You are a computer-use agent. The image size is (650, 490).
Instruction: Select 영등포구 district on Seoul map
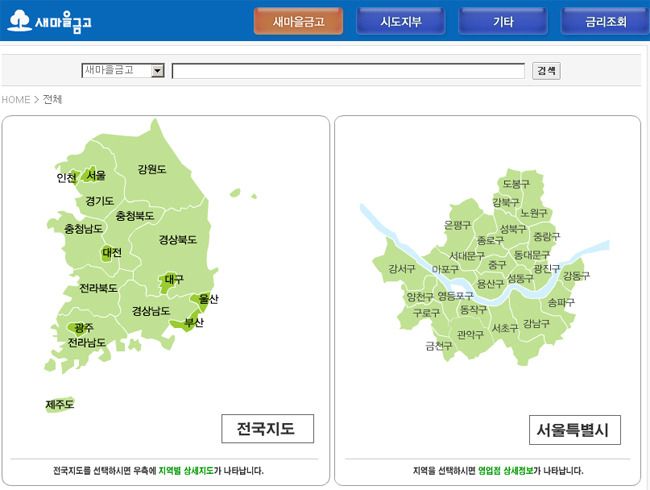click(x=455, y=296)
